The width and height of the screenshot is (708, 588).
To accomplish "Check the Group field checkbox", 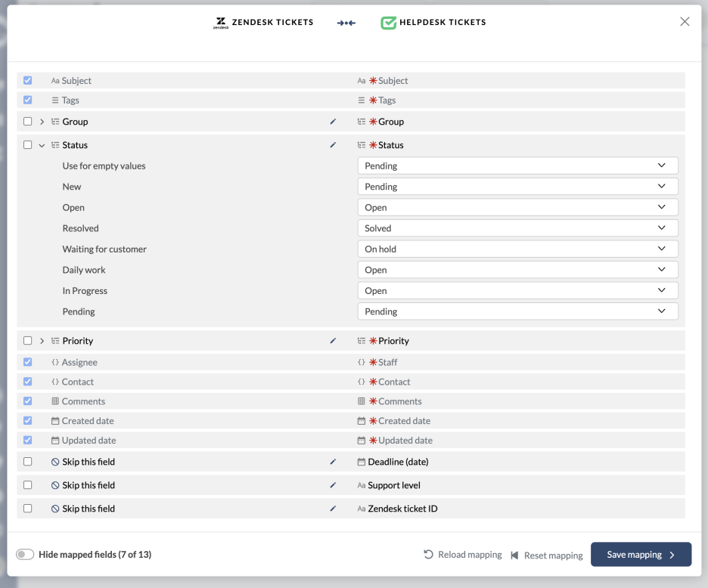I will (27, 122).
